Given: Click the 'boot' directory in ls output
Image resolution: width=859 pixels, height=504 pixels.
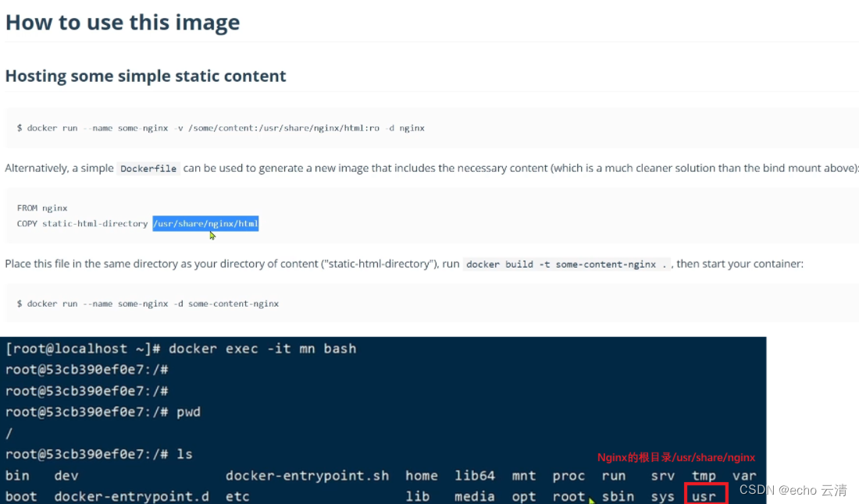Looking at the screenshot, I should 21,495.
